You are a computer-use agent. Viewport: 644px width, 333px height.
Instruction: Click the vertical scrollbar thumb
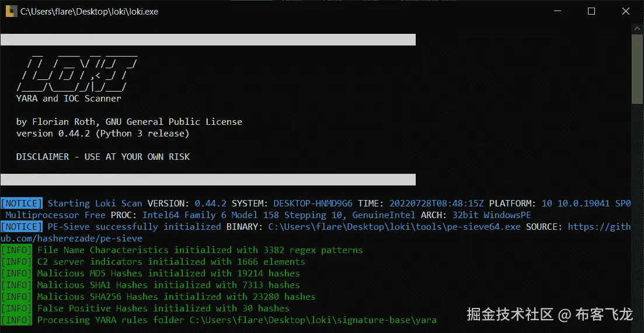tap(638, 69)
